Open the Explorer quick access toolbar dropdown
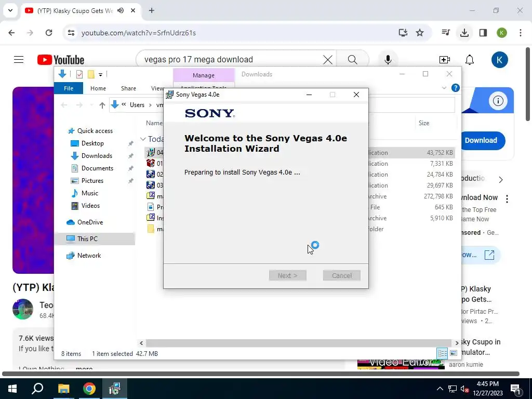This screenshot has width=532, height=399. click(100, 74)
